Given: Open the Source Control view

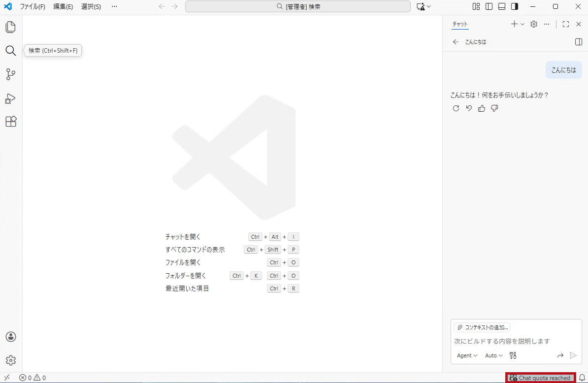Looking at the screenshot, I should 11,74.
